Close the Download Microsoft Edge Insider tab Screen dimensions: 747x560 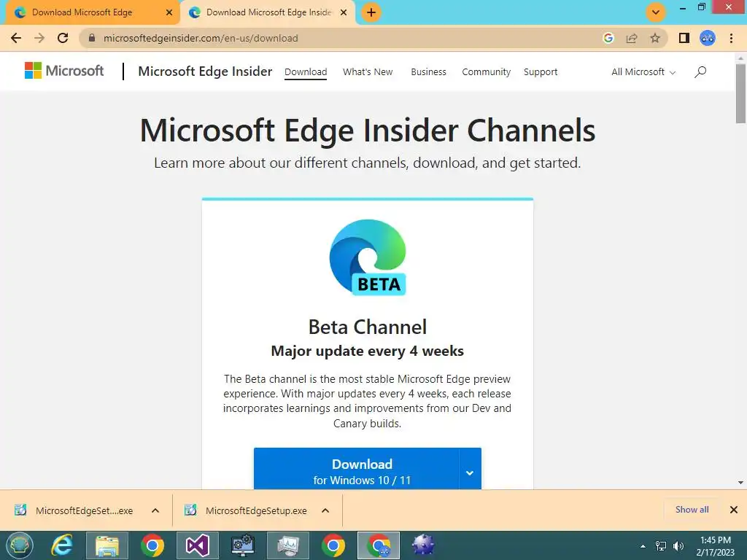(344, 12)
